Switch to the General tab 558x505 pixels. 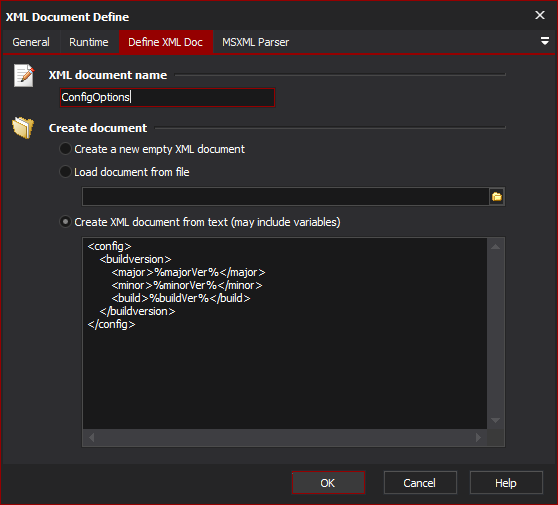(x=31, y=42)
